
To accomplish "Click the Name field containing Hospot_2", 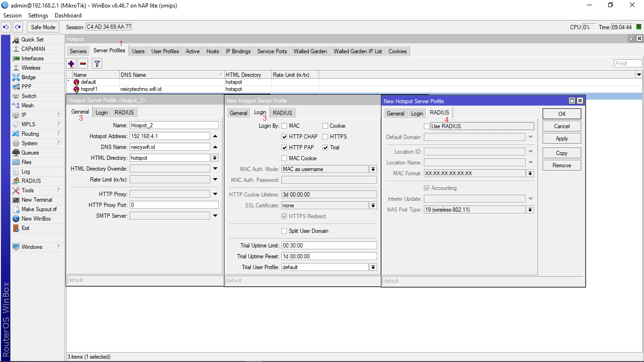I will point(174,125).
